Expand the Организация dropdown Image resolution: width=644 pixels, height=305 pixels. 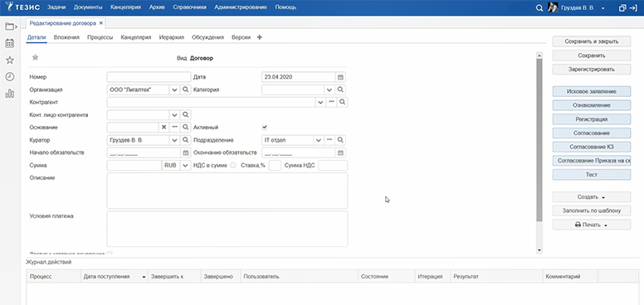tap(174, 90)
